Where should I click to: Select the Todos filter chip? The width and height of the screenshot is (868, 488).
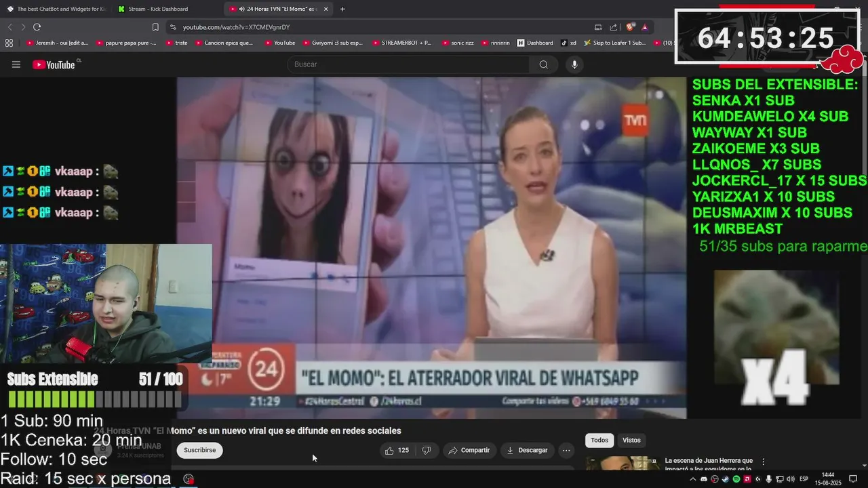point(599,441)
